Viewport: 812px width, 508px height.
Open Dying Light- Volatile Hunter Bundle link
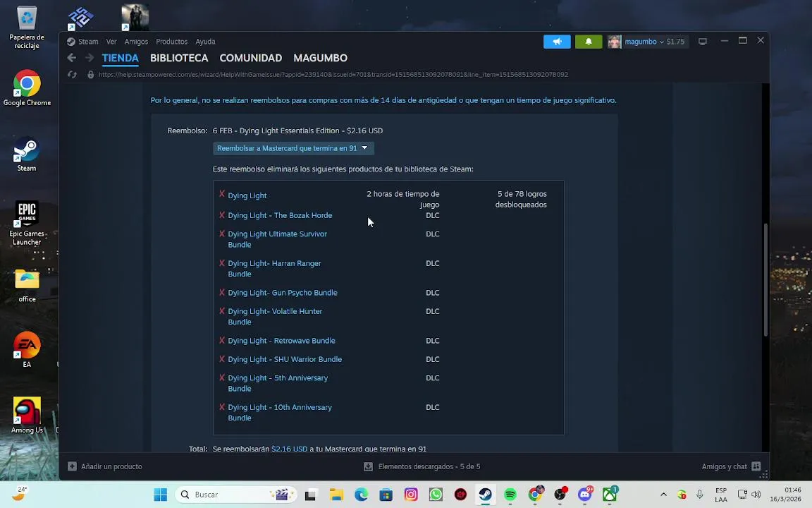pos(275,316)
